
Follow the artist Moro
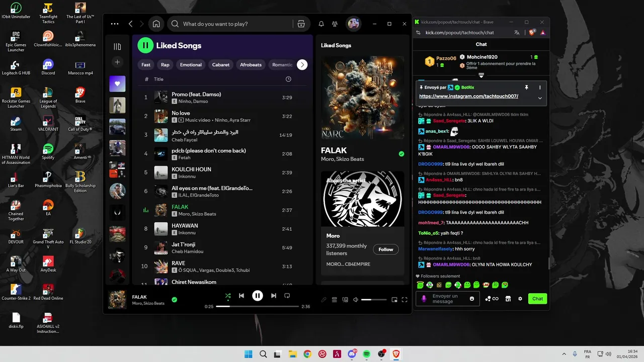tap(386, 249)
